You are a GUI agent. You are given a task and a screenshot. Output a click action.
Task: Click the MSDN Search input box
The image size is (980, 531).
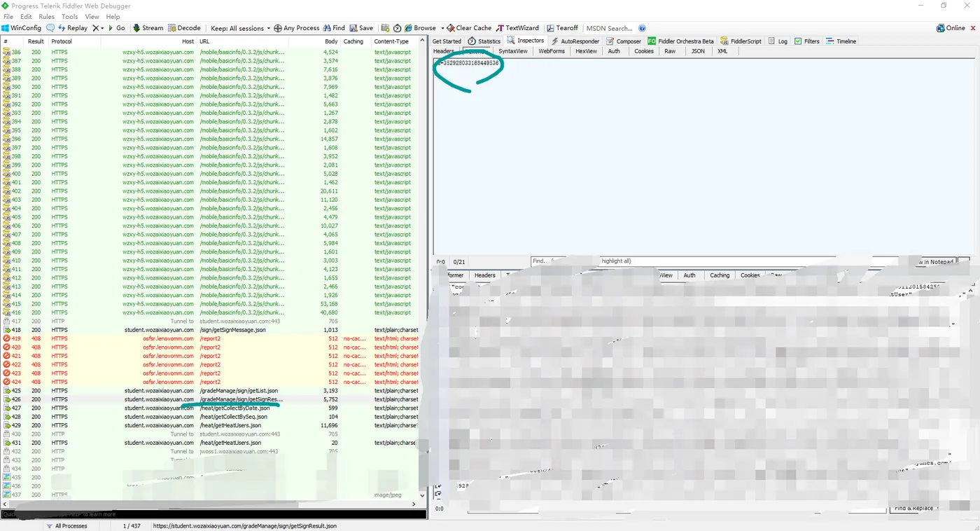click(x=610, y=28)
